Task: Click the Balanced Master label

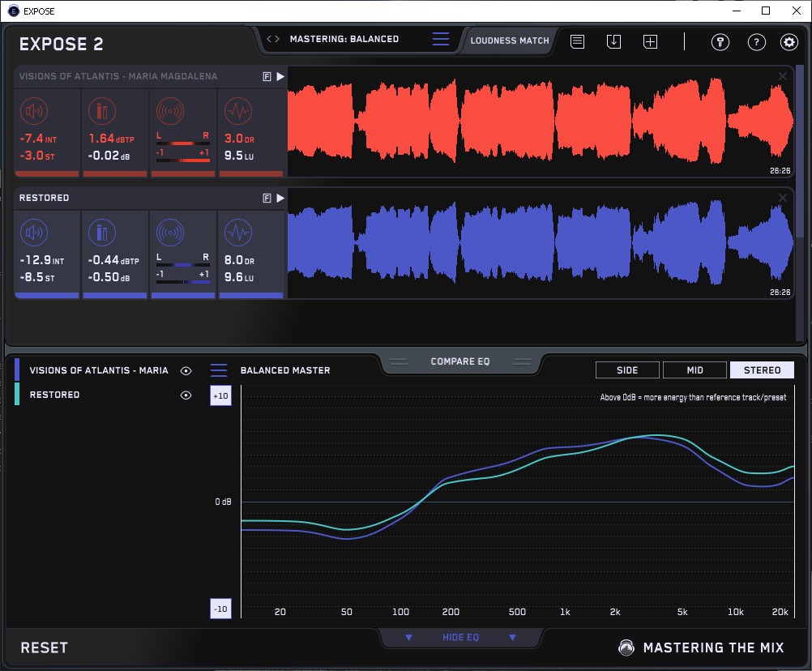Action: pos(285,370)
